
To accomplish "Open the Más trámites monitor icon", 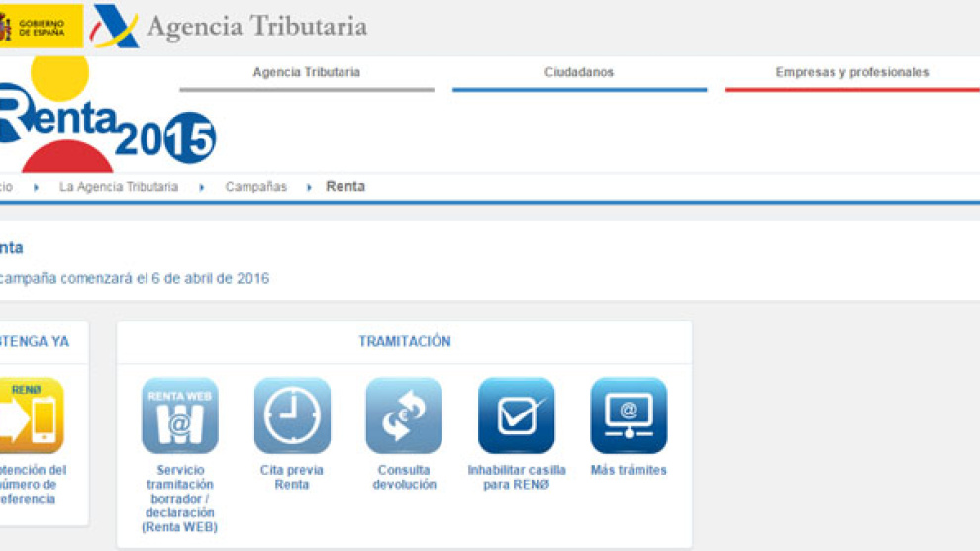I will (x=629, y=416).
